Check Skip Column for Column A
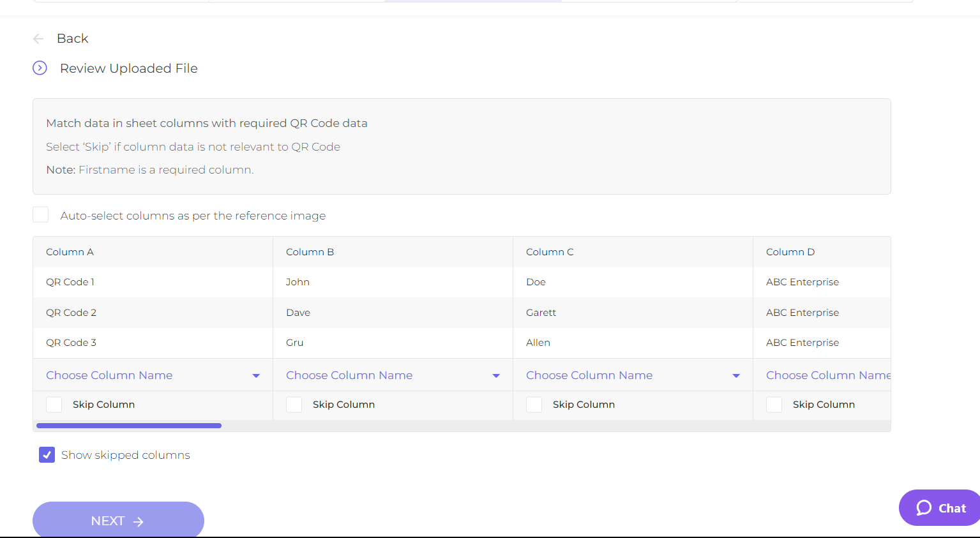This screenshot has width=980, height=538. coord(54,404)
